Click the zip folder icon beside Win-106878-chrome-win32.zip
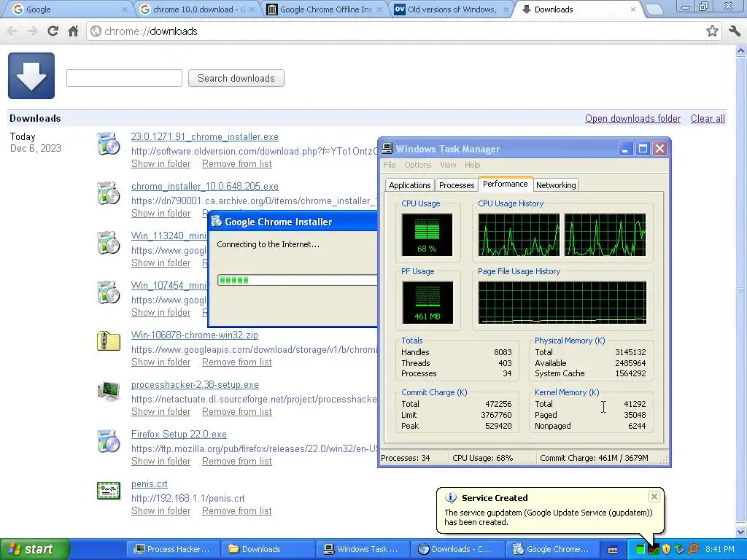Viewport: 747px width, 560px height. tap(109, 341)
